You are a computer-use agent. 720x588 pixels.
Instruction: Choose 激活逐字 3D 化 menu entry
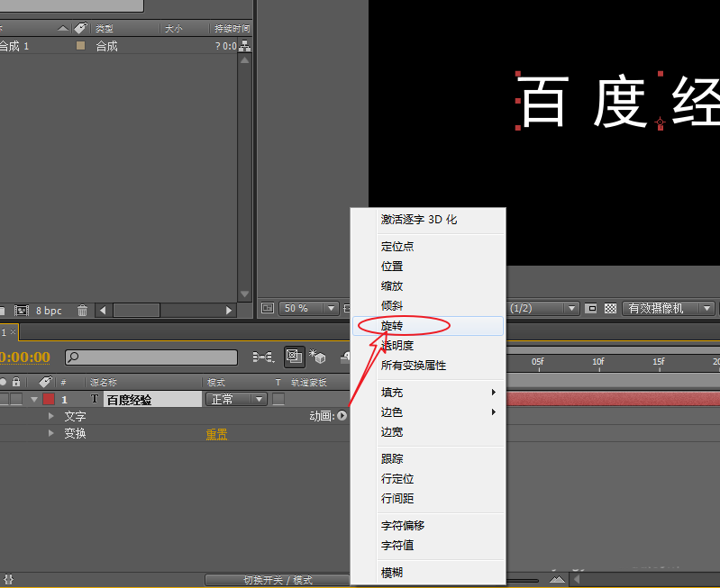point(428,220)
